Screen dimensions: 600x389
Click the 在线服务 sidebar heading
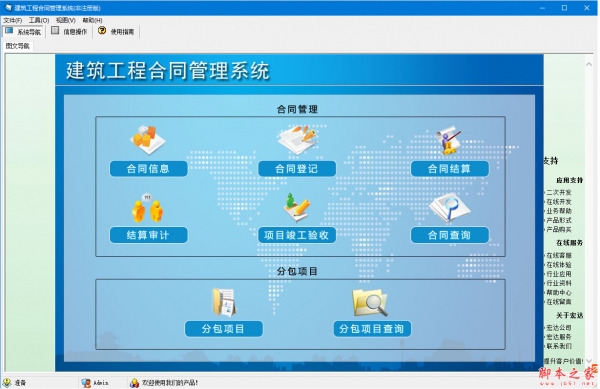click(569, 243)
